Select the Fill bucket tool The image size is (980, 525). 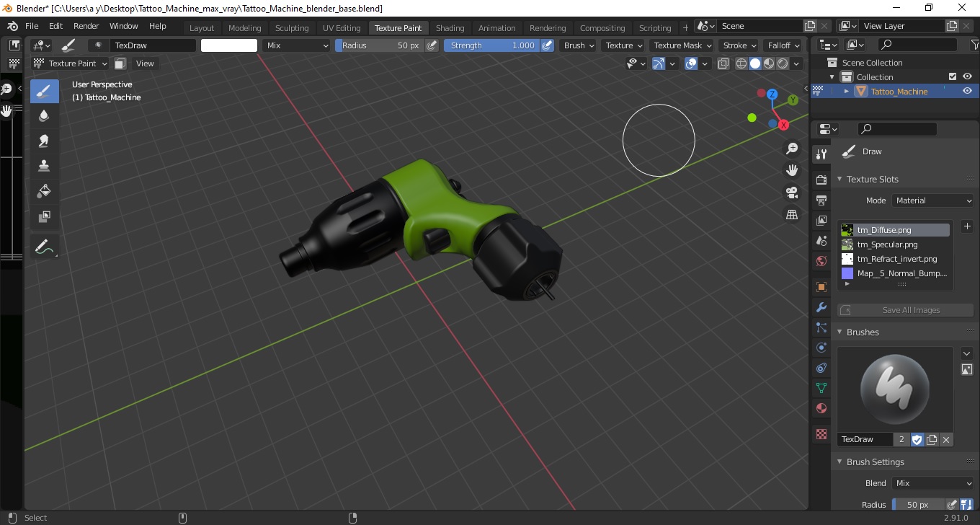click(44, 191)
